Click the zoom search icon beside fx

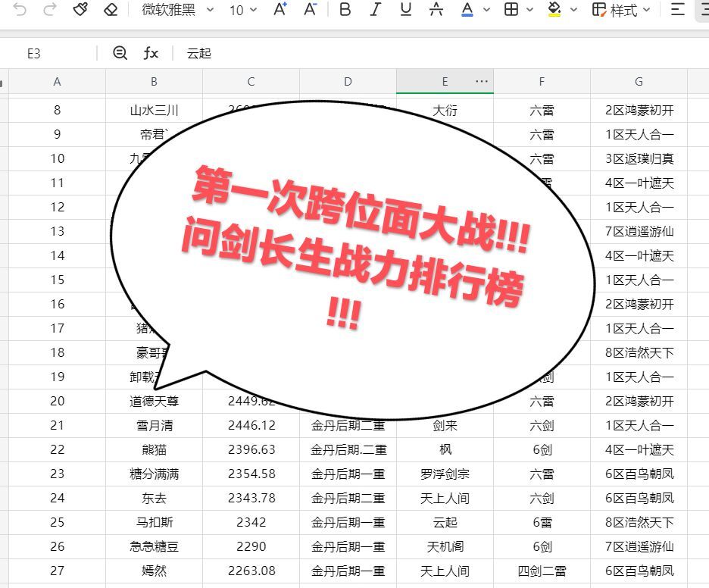coord(120,53)
